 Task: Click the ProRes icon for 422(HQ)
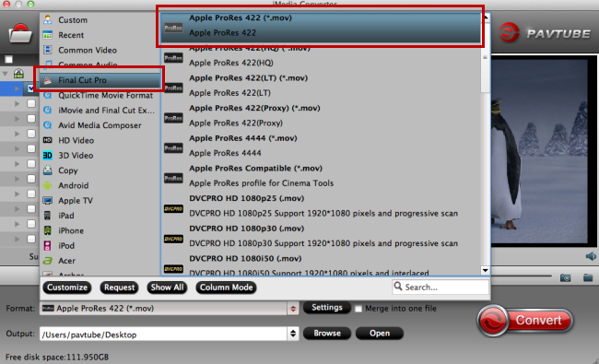(173, 58)
